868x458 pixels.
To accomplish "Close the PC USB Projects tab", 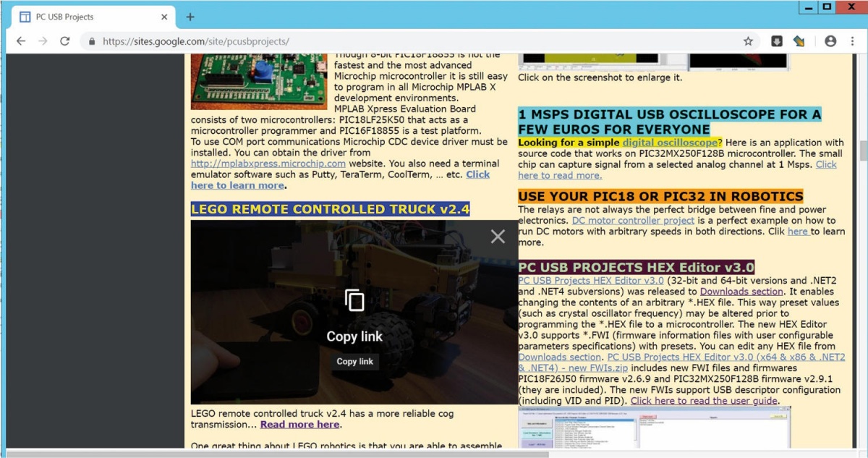I will coord(165,17).
